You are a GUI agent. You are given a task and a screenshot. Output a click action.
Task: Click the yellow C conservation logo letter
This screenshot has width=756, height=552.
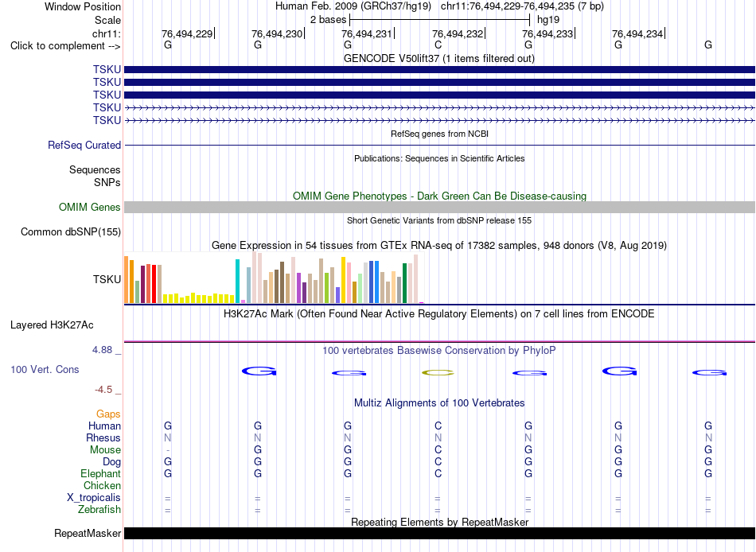pyautogui.click(x=438, y=373)
